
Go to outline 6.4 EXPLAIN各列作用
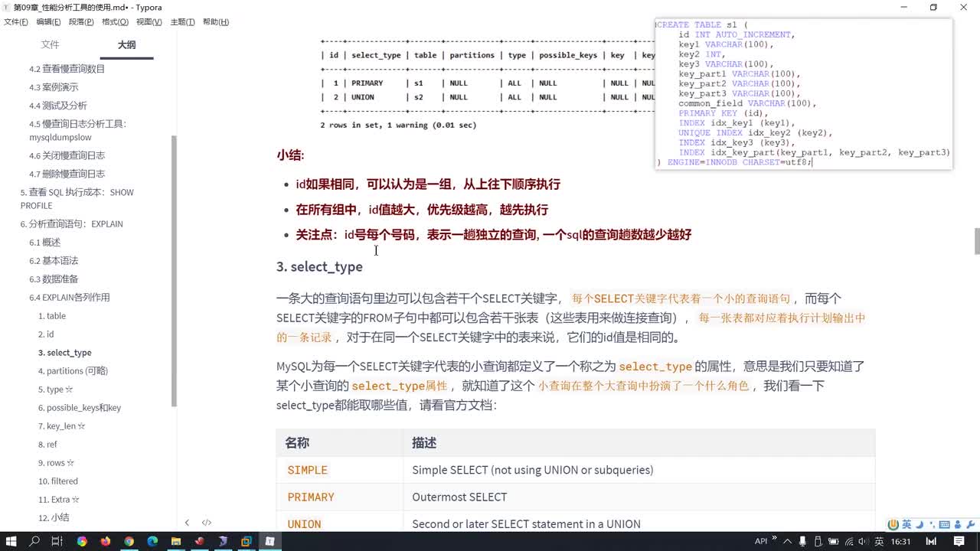pyautogui.click(x=70, y=298)
